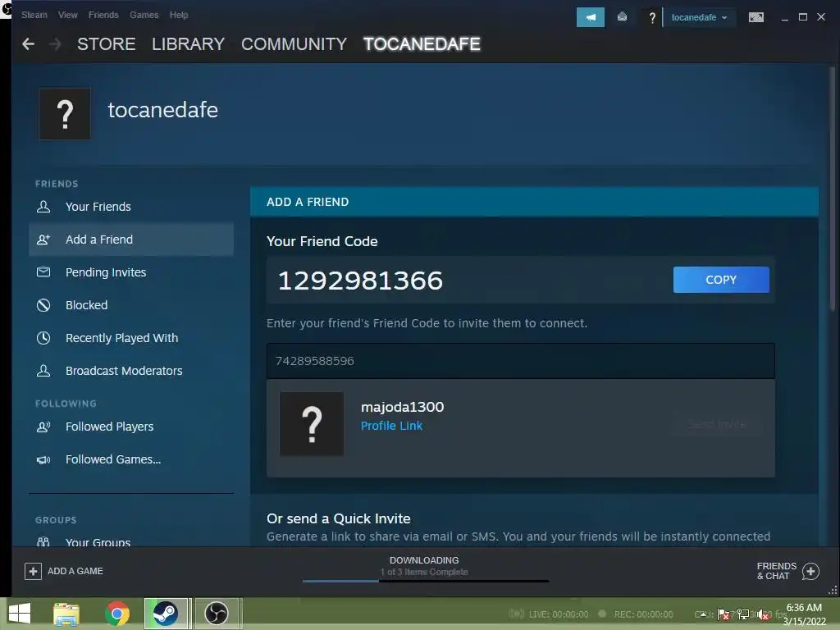Open the Friends menu
This screenshot has width=840, height=630.
(103, 15)
